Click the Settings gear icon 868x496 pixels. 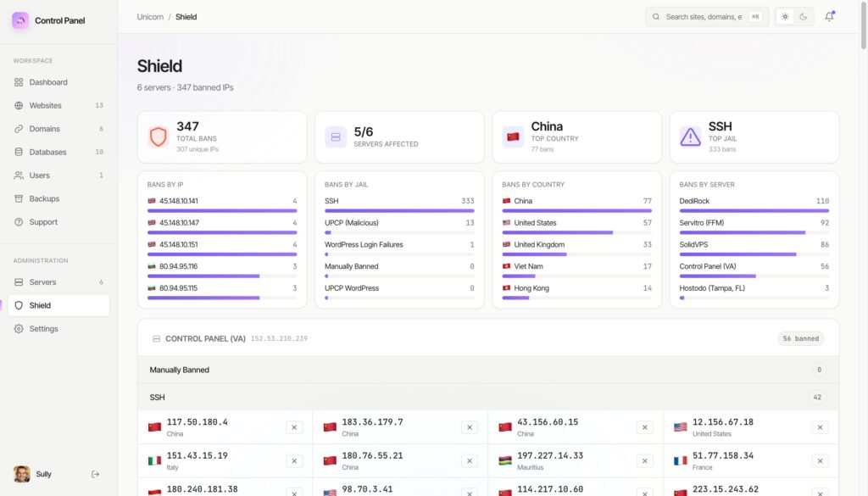pyautogui.click(x=19, y=329)
